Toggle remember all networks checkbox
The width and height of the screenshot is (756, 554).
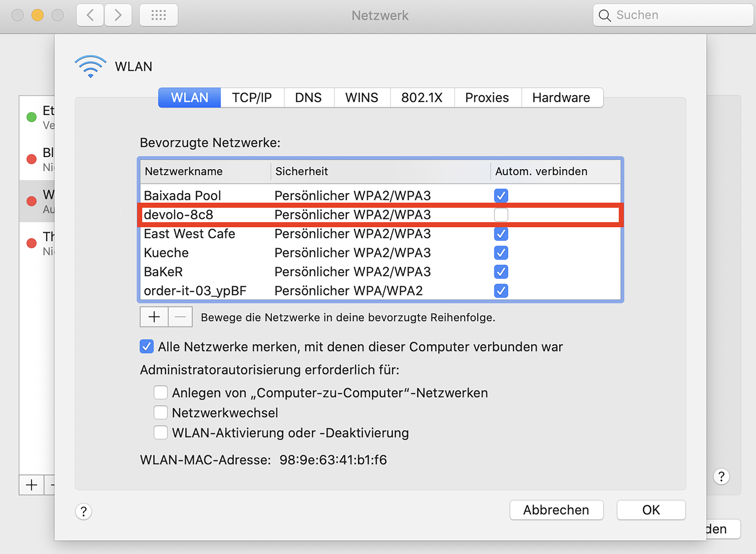pyautogui.click(x=147, y=347)
